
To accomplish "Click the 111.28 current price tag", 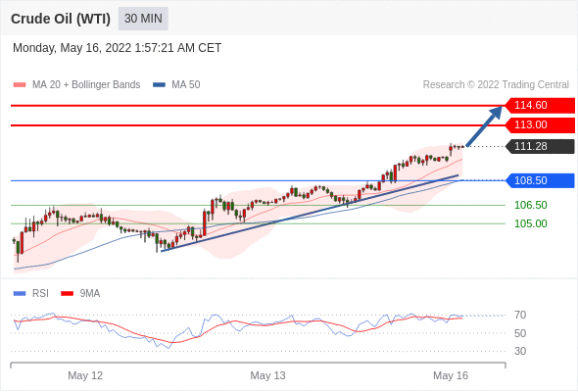I will pyautogui.click(x=540, y=146).
